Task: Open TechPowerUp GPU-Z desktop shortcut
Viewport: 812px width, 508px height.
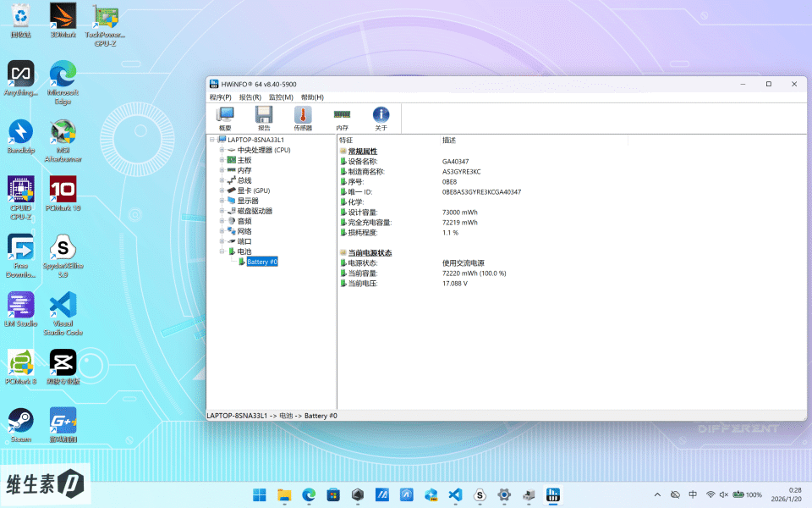Action: 105,17
